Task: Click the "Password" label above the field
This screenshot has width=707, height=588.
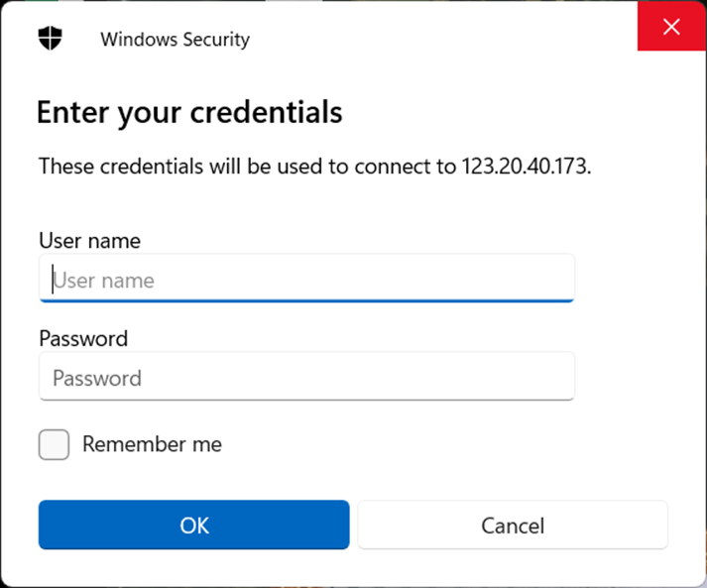Action: coord(83,338)
